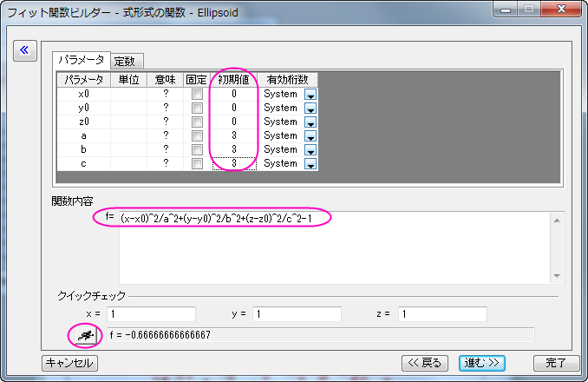Open significant digits dropdown for x0
Screen dimensions: 588x382
click(310, 94)
